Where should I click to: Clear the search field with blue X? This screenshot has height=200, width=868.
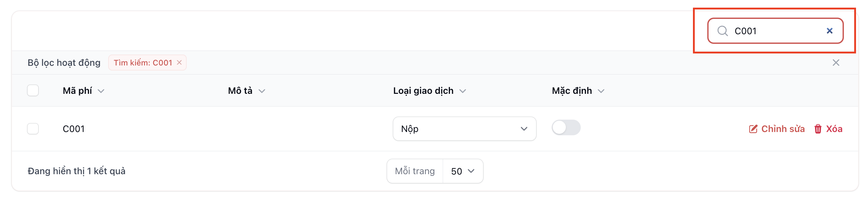click(x=830, y=31)
